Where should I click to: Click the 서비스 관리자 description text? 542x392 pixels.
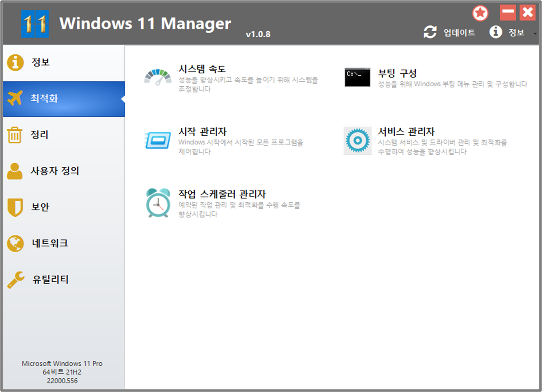442,147
